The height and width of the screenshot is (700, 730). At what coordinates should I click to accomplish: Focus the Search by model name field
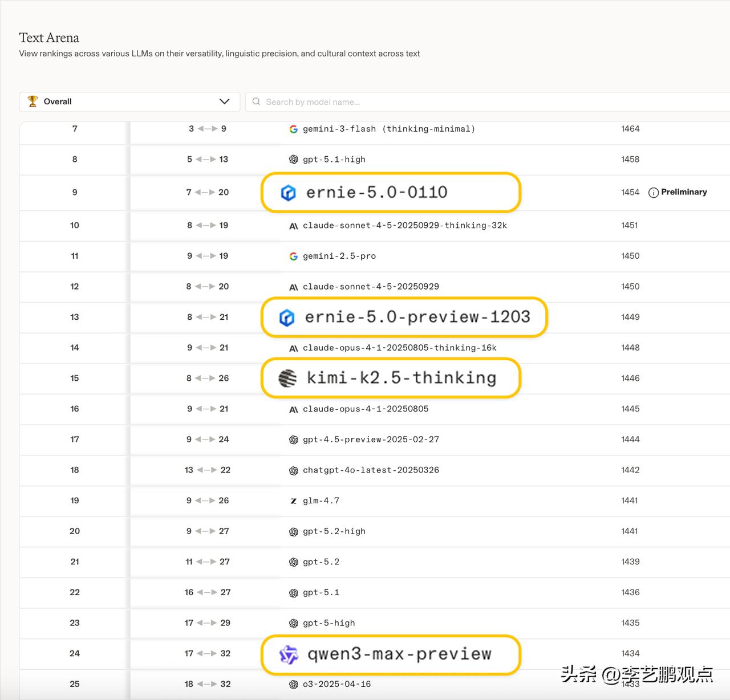(x=488, y=101)
